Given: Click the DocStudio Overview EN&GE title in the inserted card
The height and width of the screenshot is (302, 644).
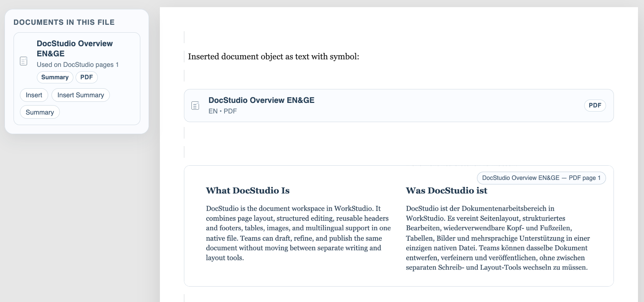Looking at the screenshot, I should 261,100.
